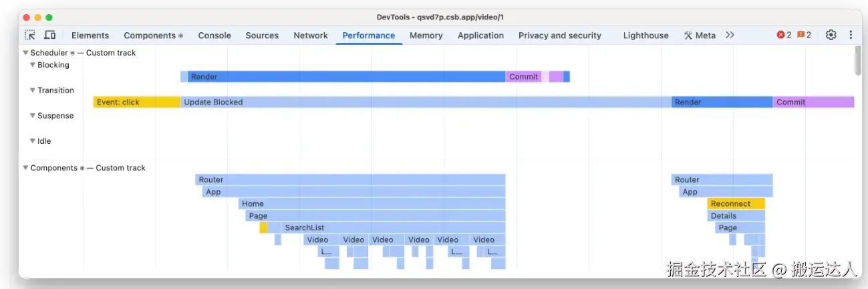This screenshot has width=868, height=289.
Task: Select the yellow Reconnect bar
Action: pyautogui.click(x=736, y=204)
